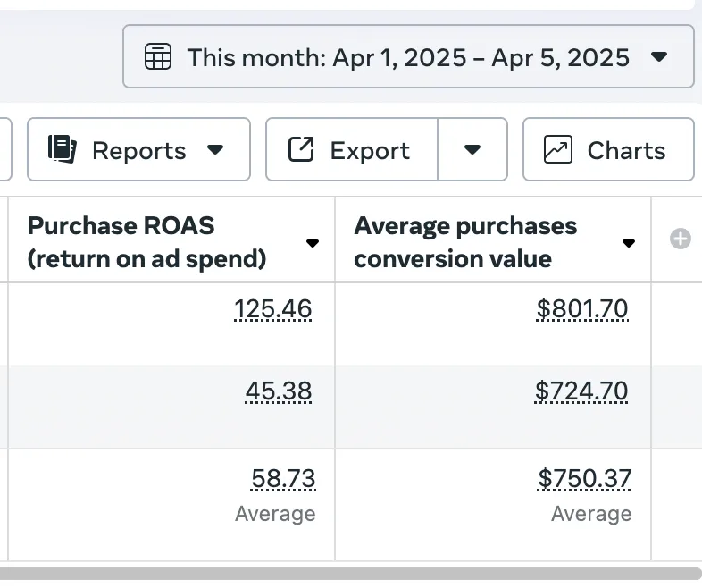Screen dimensions: 702x588
Task: Click the calendar icon in date range selector
Action: click(157, 56)
